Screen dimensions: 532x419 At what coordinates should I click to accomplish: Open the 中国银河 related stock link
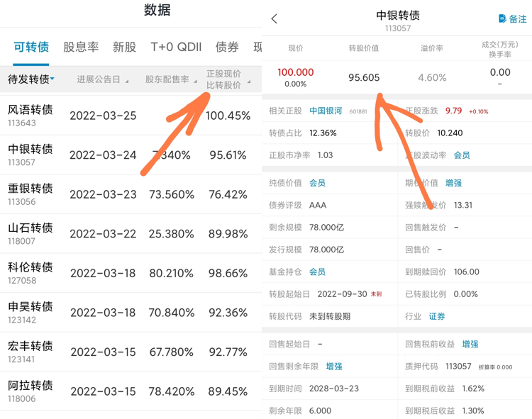coord(326,111)
